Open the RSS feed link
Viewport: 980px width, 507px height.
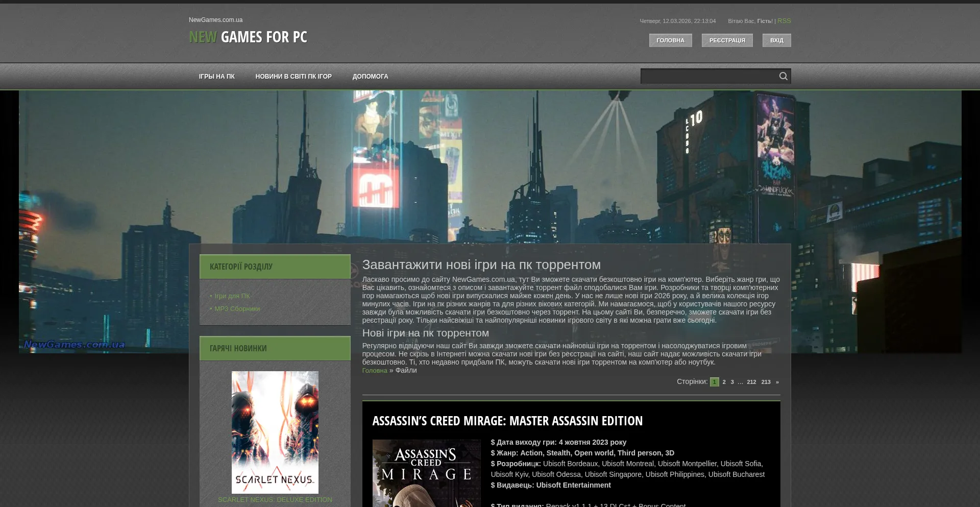click(x=784, y=21)
